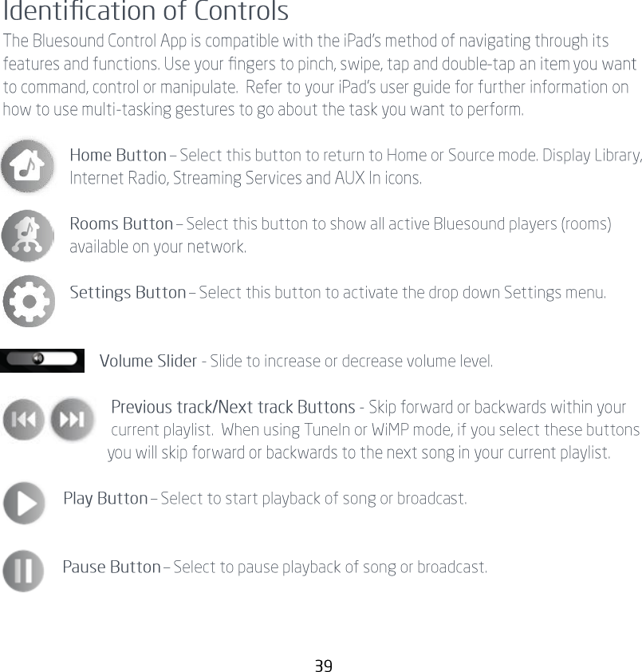Viewport: 642px width, 672px height.
Task: Click the "Identification of Controls" heading
Action: point(146,13)
